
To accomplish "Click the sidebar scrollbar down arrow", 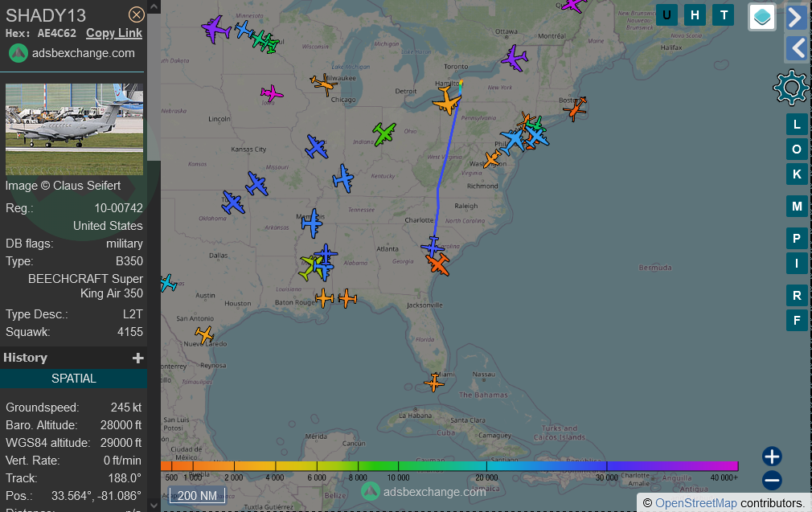I will click(154, 505).
